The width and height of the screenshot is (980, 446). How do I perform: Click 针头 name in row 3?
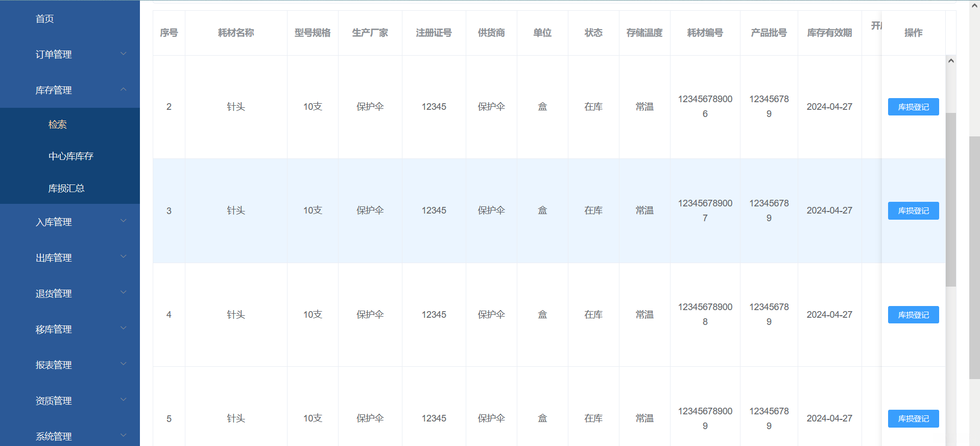pyautogui.click(x=236, y=210)
